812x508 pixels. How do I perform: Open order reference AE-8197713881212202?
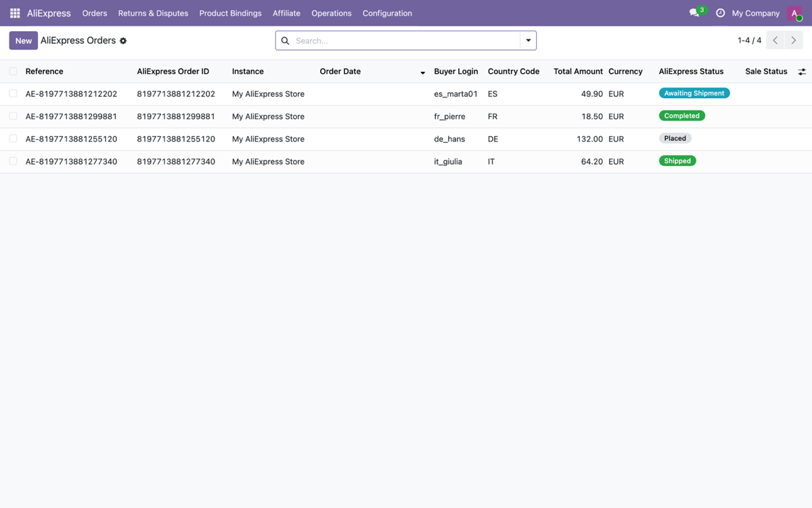pos(71,94)
